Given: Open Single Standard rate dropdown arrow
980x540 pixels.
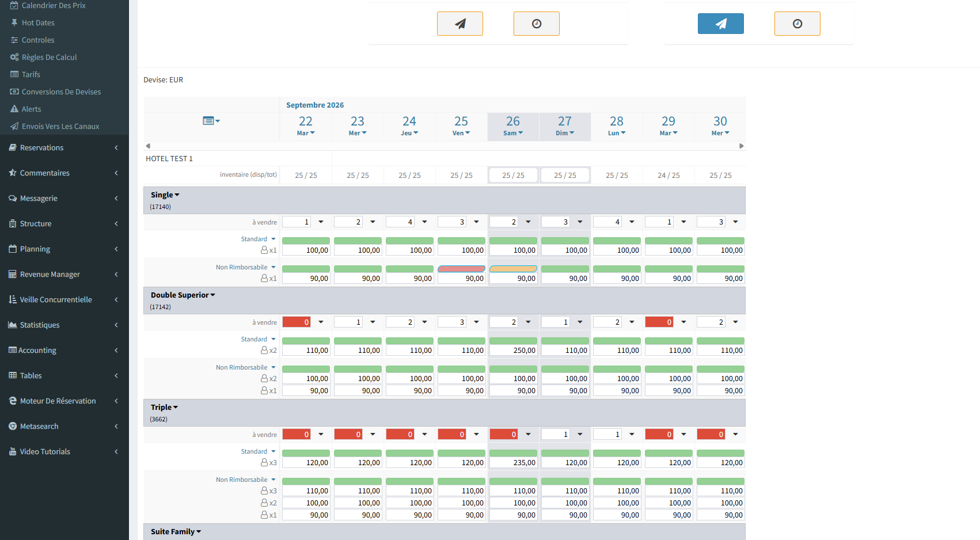Looking at the screenshot, I should pos(274,239).
